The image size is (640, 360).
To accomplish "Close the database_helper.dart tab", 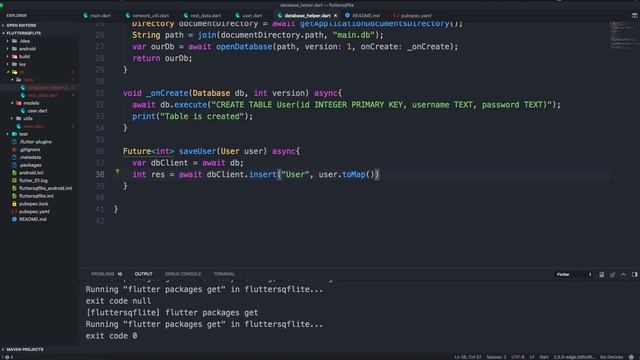I will point(336,16).
